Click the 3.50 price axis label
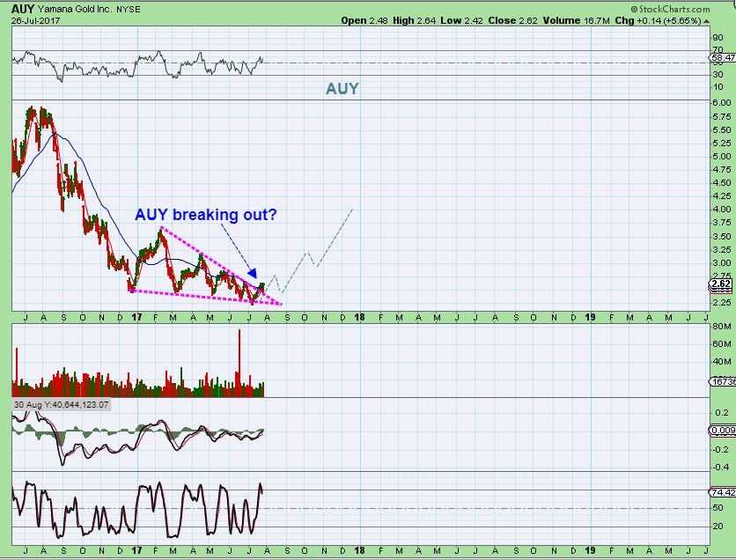 [722, 236]
